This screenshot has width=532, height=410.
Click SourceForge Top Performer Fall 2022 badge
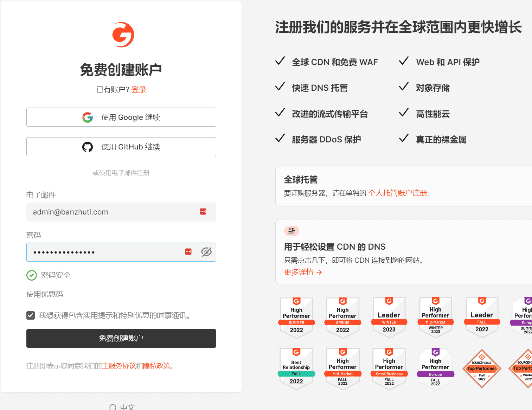click(482, 369)
